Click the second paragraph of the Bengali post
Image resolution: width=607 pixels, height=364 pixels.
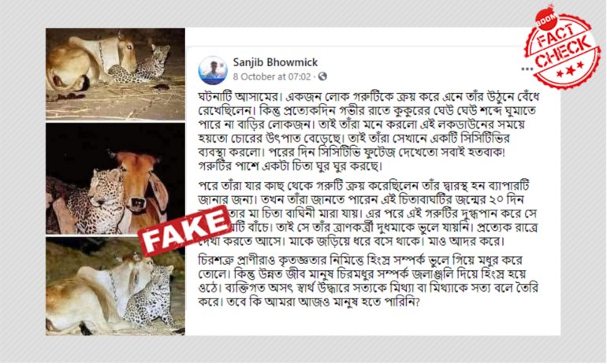[x=368, y=214]
